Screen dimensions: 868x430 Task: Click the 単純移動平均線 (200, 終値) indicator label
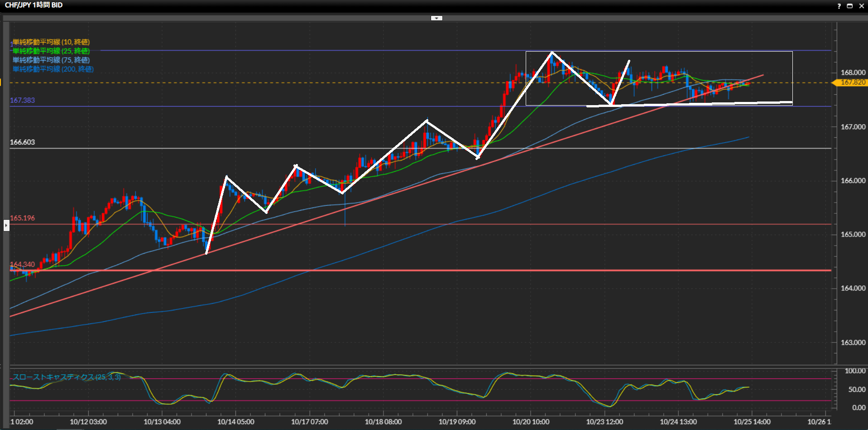[x=53, y=69]
